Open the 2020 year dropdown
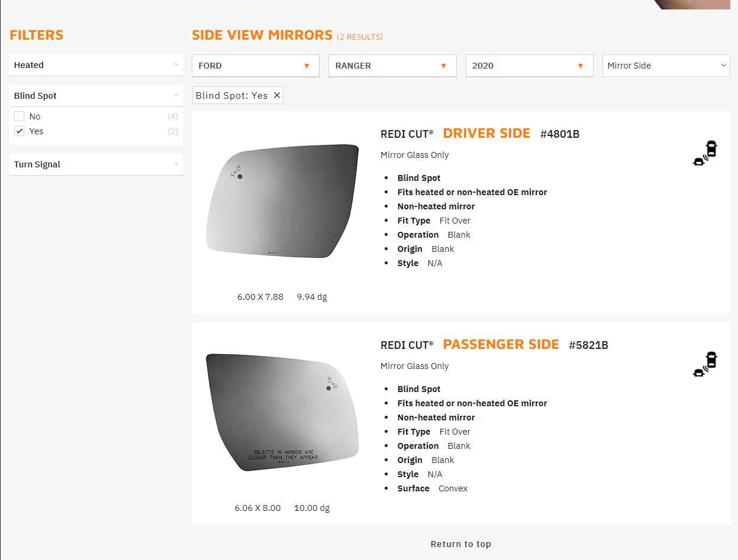738x560 pixels. click(529, 66)
